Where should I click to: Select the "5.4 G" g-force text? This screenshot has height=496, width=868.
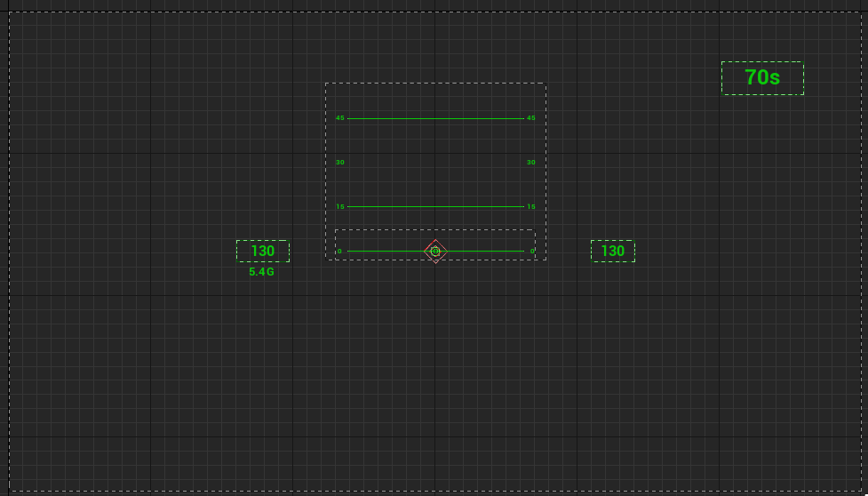pos(261,272)
